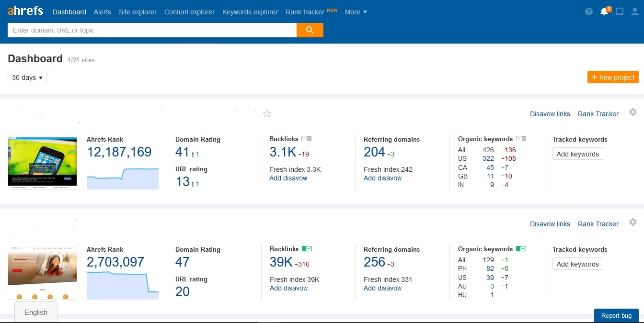Open the notifications bell icon
Viewport: 644px width, 323px height.
pos(604,12)
